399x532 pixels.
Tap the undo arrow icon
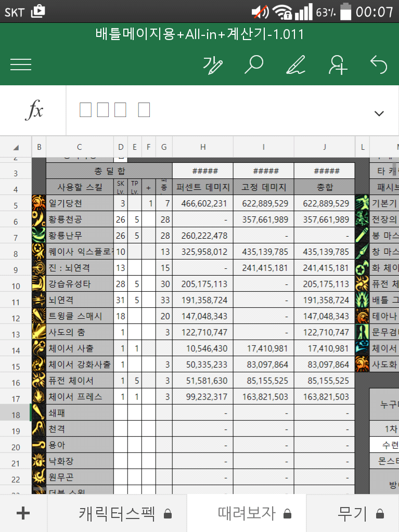[x=379, y=65]
